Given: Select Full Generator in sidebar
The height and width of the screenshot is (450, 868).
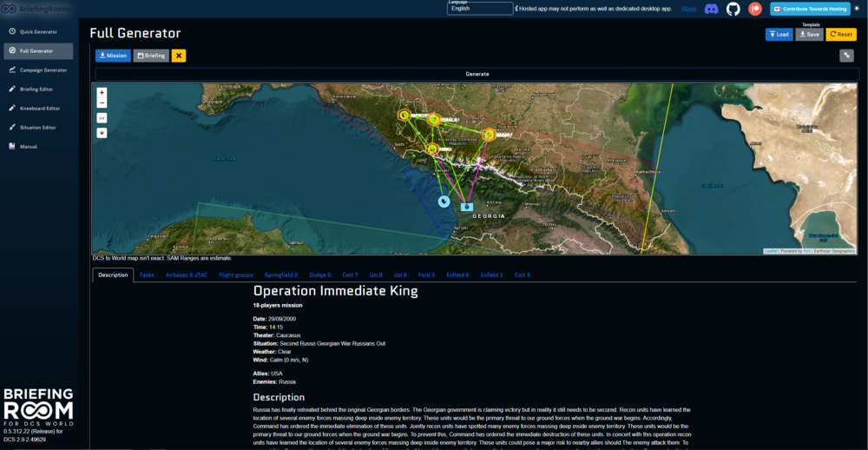Looking at the screenshot, I should click(38, 51).
